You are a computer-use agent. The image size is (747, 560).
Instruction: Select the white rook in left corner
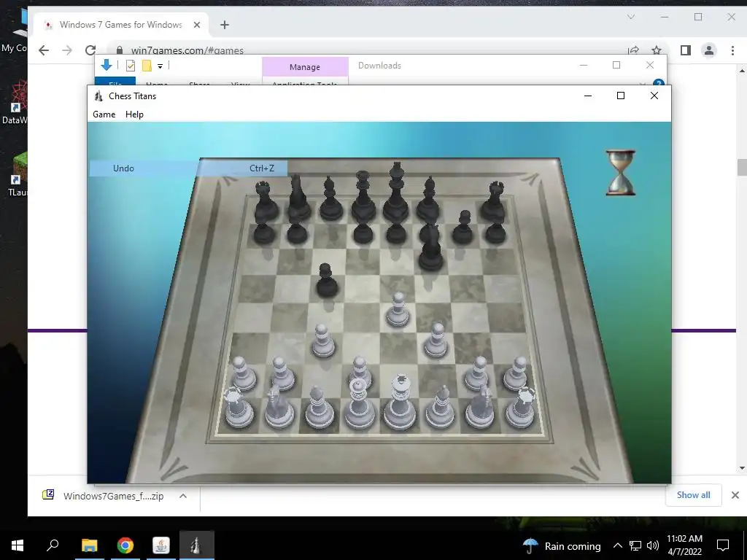coord(239,407)
